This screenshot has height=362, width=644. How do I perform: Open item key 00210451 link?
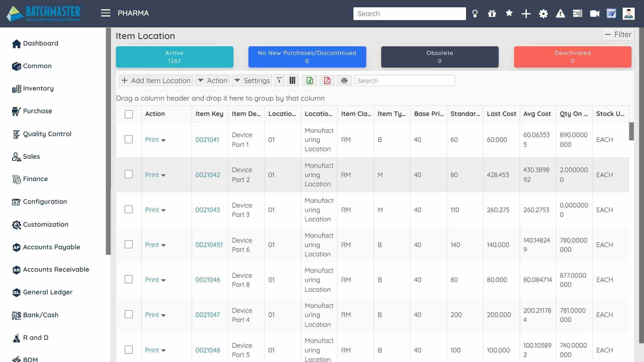click(x=209, y=245)
